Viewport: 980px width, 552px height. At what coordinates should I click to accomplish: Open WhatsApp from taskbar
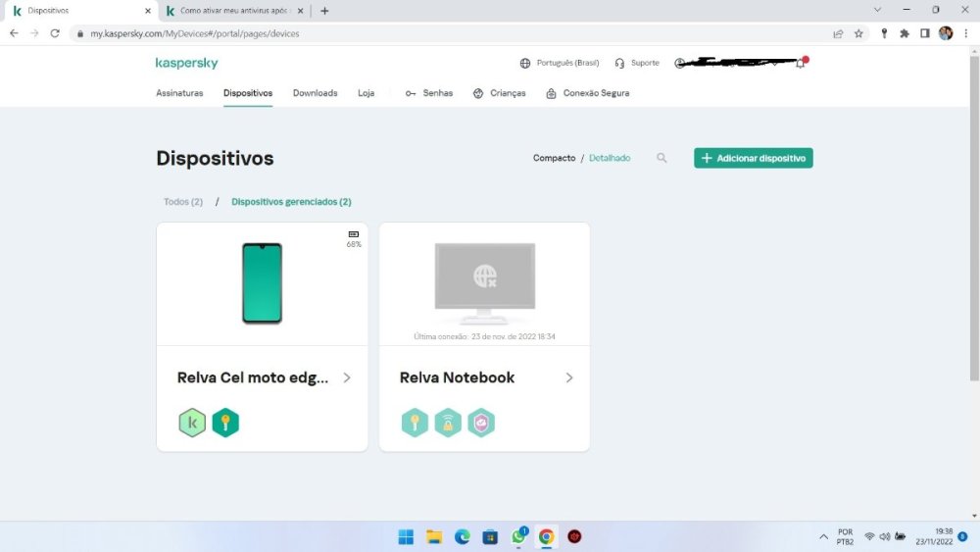click(x=518, y=536)
